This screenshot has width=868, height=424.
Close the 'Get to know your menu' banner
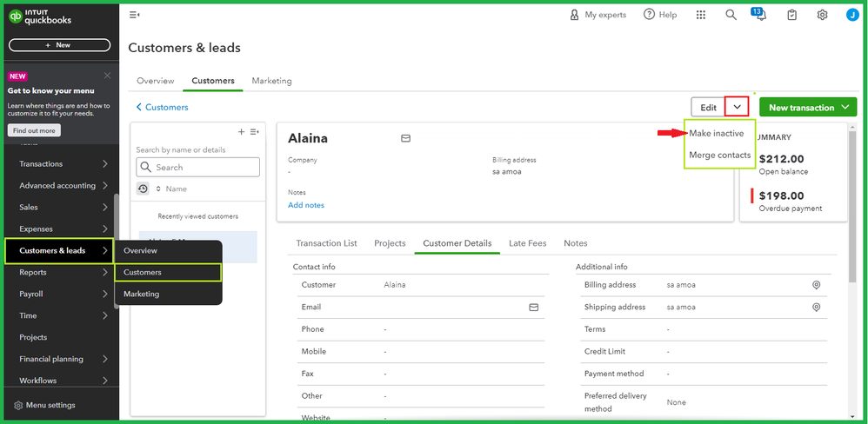(x=107, y=76)
